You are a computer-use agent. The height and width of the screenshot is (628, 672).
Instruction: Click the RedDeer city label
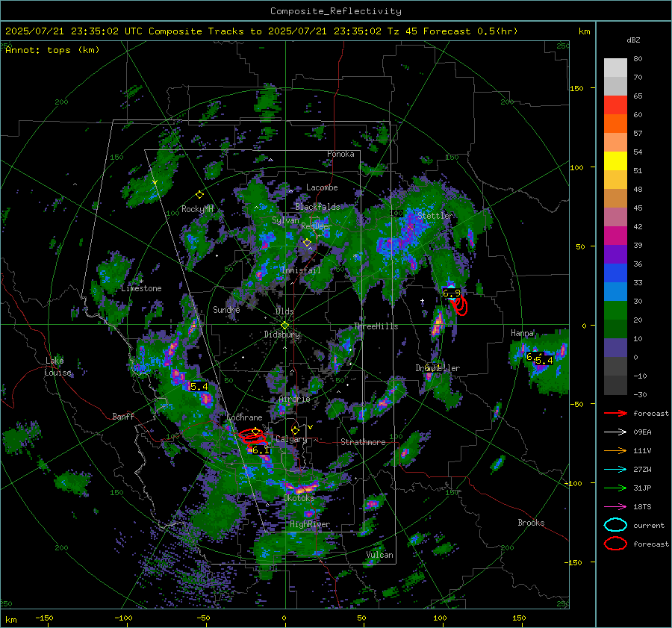click(x=317, y=226)
